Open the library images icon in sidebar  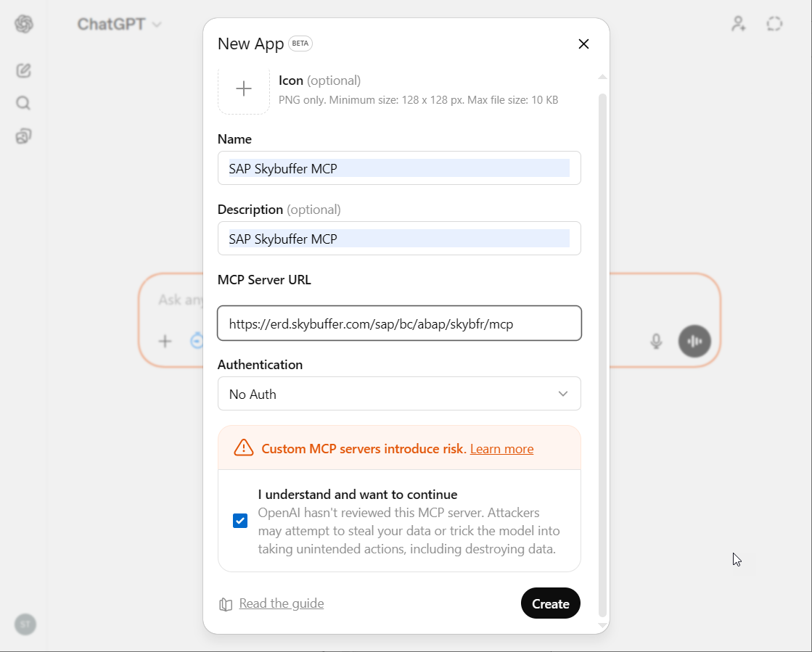point(24,136)
